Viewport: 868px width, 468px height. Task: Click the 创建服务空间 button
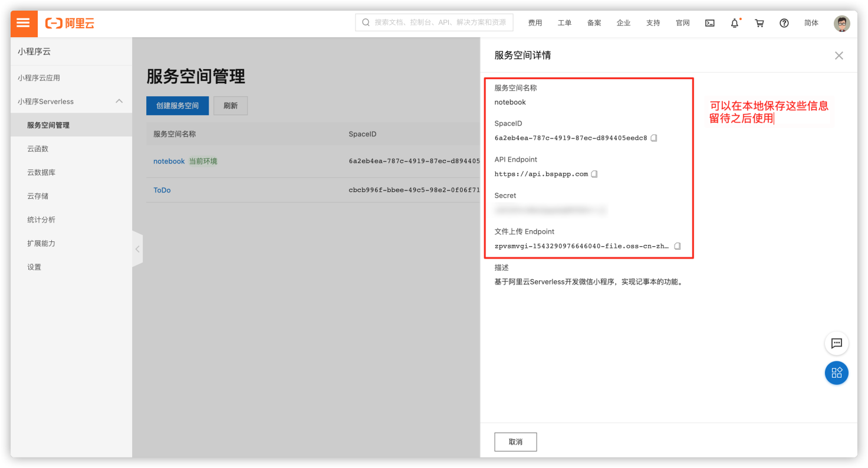[177, 106]
